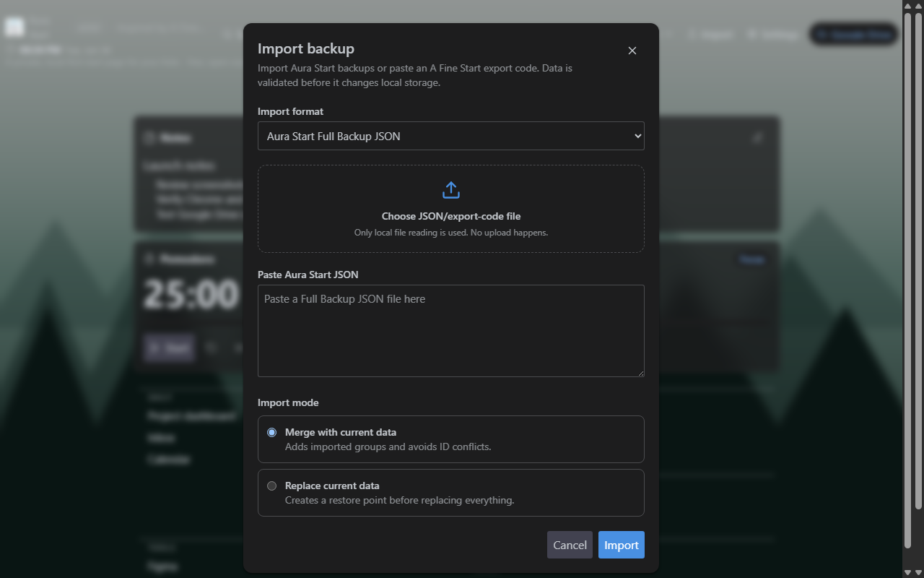Screen dimensions: 924x578
Task: Click 'Adds imported groups and avoids ID conflicts' text
Action: pyautogui.click(x=388, y=447)
